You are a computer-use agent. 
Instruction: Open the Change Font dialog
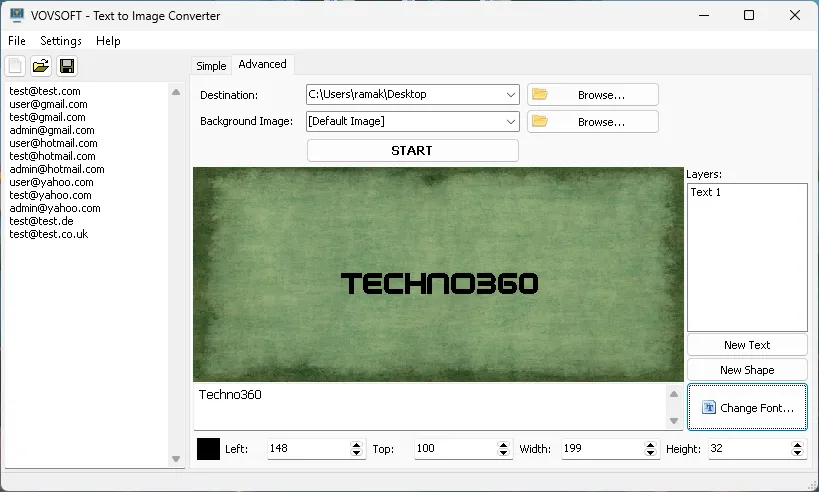[747, 408]
